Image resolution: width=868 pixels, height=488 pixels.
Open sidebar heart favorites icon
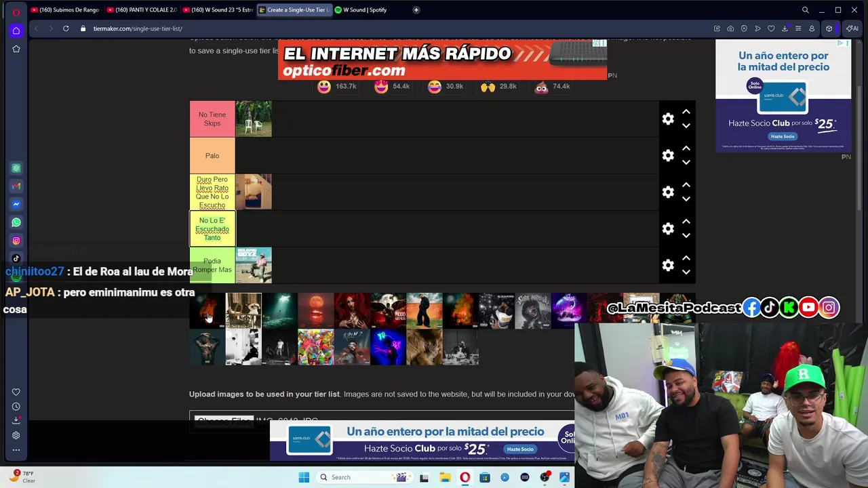(x=16, y=392)
